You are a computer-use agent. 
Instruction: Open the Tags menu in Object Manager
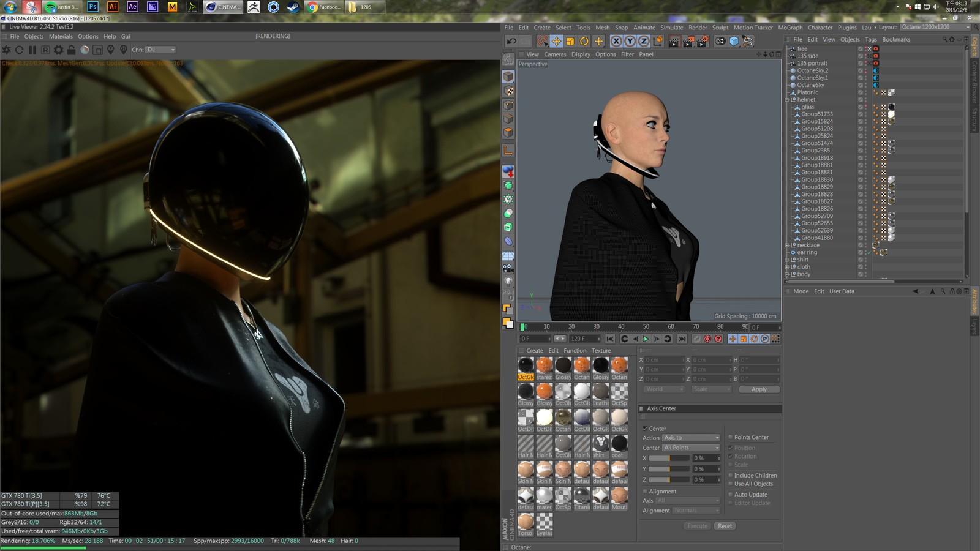coord(871,39)
